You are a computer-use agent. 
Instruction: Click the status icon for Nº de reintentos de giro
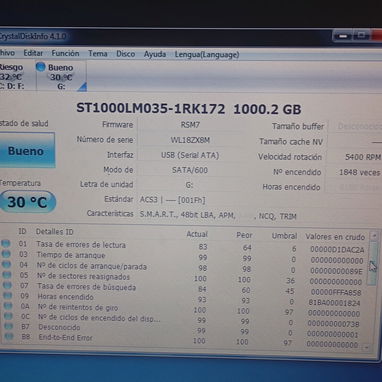8,306
